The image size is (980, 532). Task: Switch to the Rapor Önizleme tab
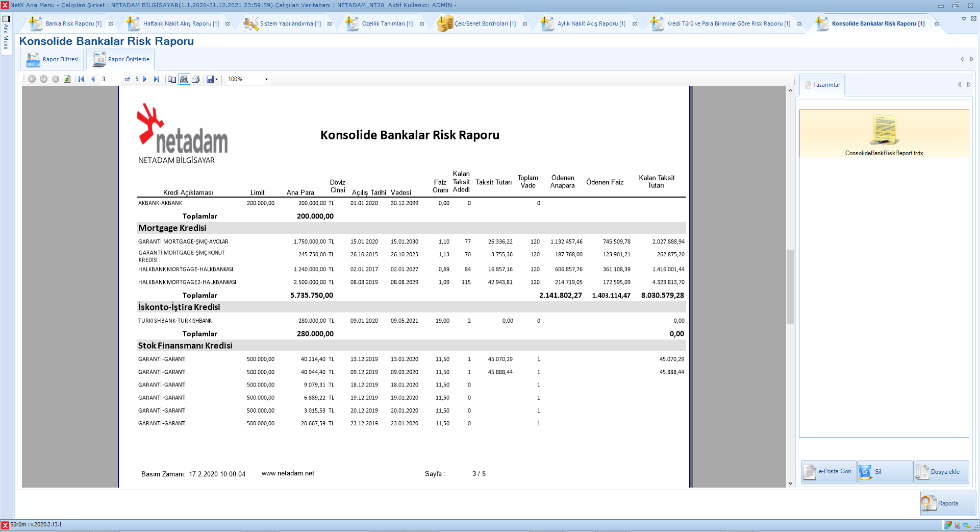(121, 59)
